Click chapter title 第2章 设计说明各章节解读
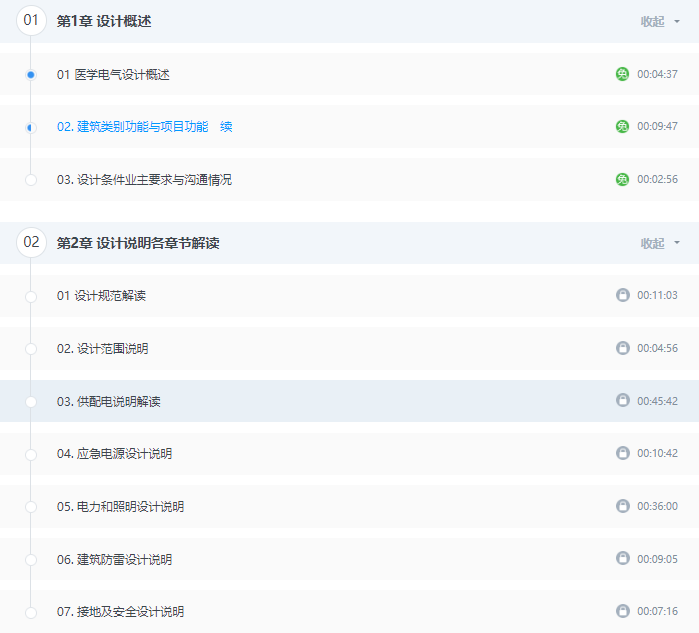This screenshot has height=633, width=699. coord(138,243)
